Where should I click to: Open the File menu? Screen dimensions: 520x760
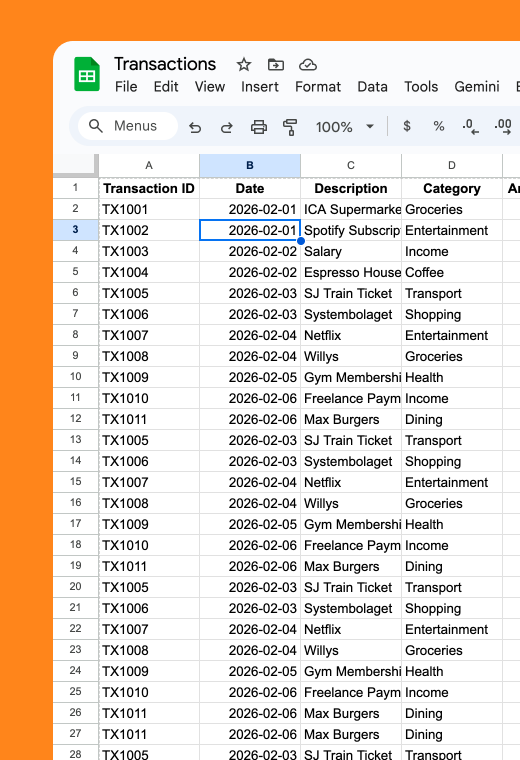coord(126,87)
